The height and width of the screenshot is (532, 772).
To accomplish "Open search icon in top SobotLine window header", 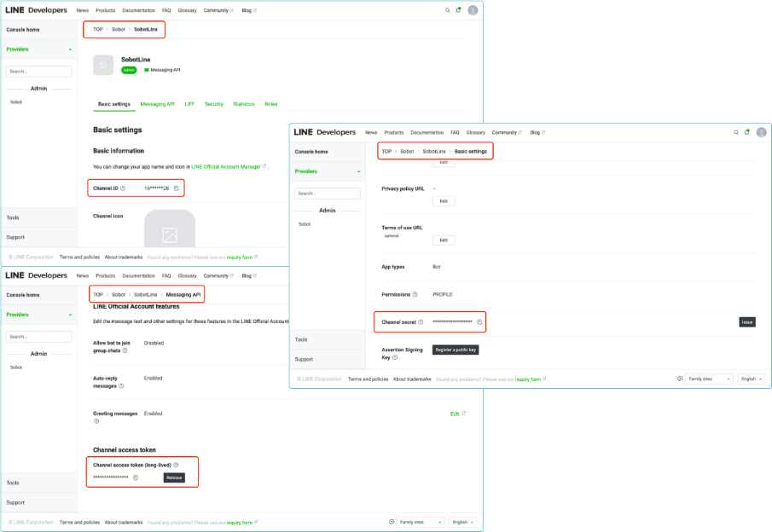I will 448,10.
